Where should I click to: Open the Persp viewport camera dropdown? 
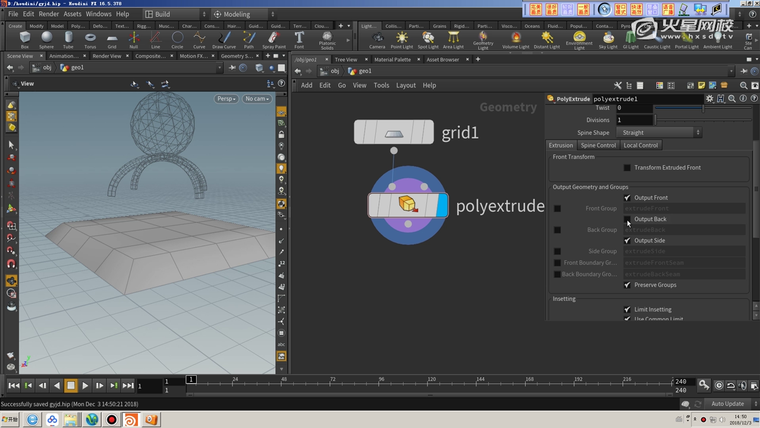[x=225, y=99]
